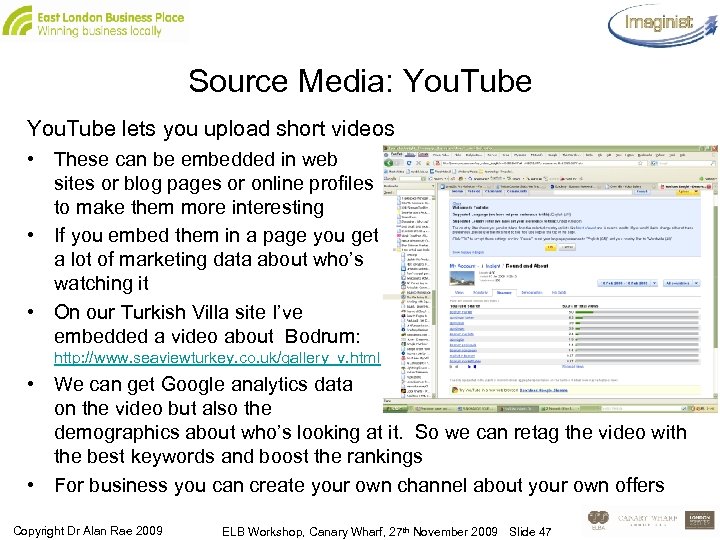
Task: Click the embedded browser address bar
Action: pyautogui.click(x=542, y=163)
